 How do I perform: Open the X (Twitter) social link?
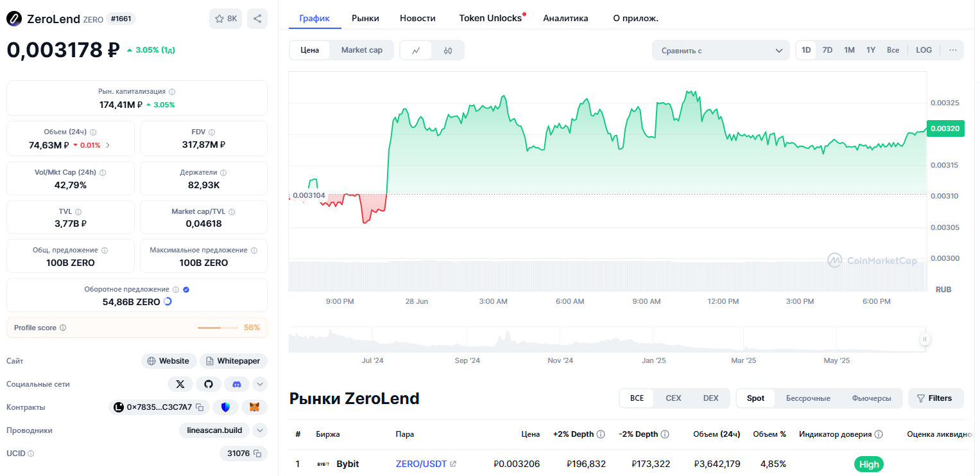click(180, 384)
